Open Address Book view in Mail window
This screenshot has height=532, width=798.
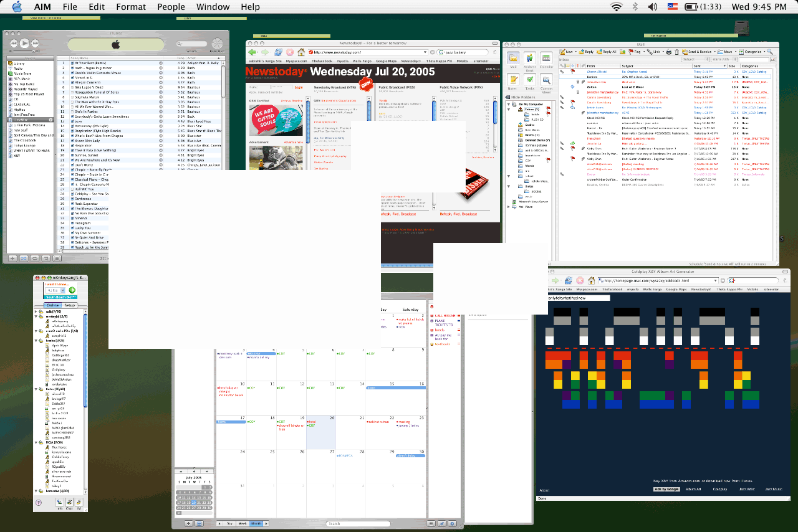coord(530,57)
